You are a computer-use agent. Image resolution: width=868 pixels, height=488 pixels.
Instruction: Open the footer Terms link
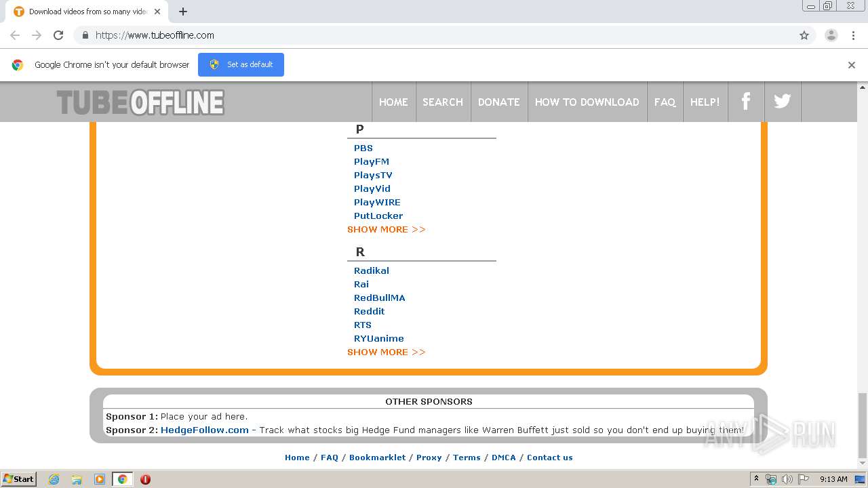(467, 457)
